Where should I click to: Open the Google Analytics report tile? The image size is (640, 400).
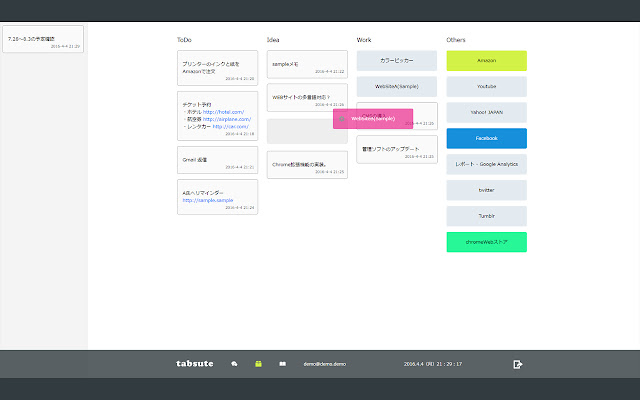(x=487, y=164)
